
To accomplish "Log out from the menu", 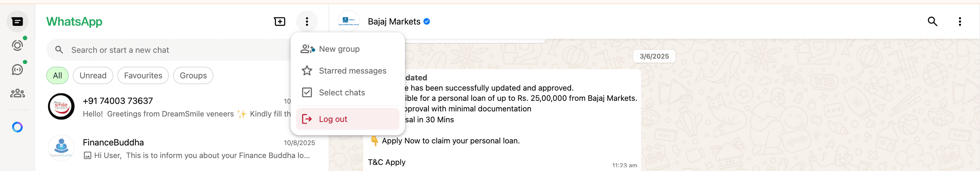I will (333, 119).
